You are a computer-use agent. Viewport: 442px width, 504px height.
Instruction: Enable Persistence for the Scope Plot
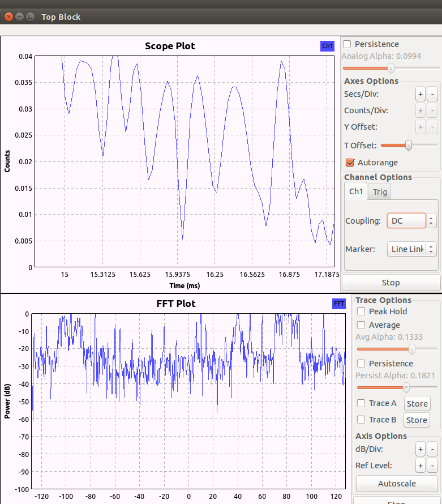click(347, 44)
